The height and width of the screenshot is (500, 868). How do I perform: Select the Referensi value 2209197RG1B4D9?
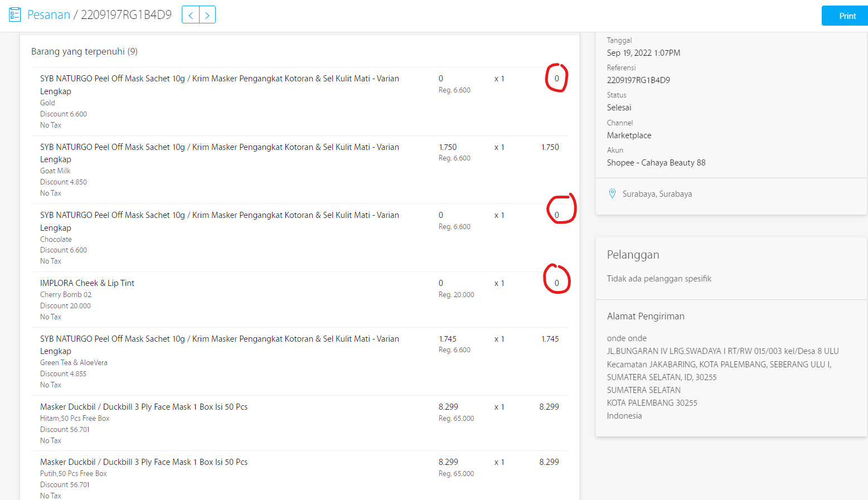[x=639, y=80]
